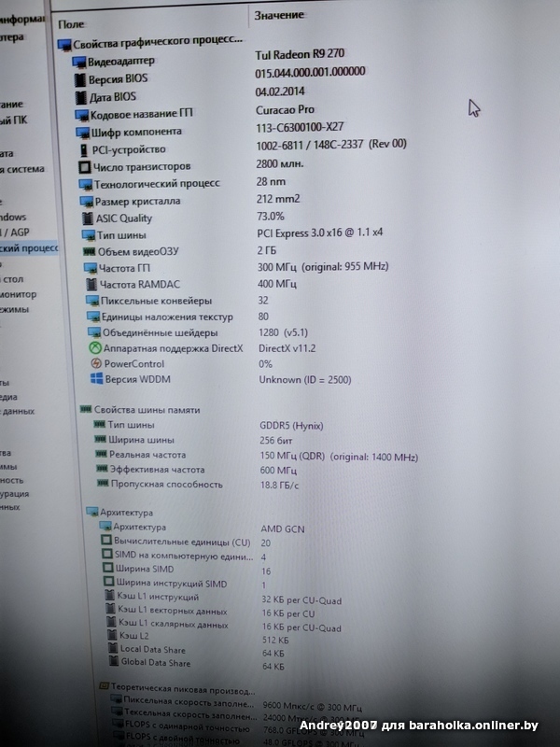Click the icon beside Пропускная способность
The height and width of the screenshot is (747, 560).
(x=103, y=484)
